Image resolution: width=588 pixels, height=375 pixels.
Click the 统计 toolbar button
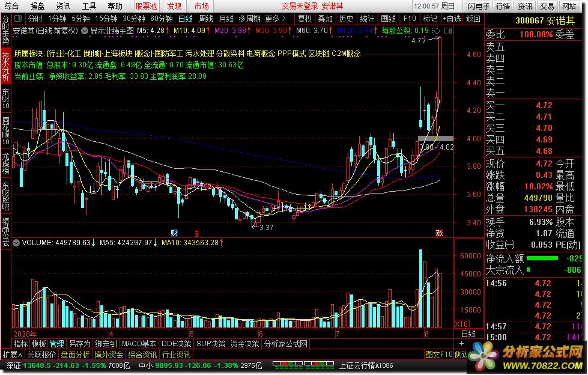click(x=367, y=19)
